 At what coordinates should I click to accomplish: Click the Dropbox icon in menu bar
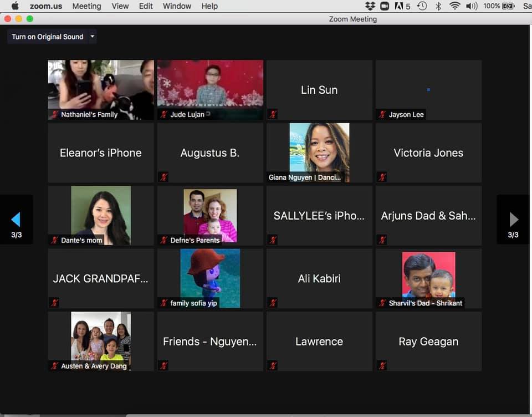(x=370, y=6)
